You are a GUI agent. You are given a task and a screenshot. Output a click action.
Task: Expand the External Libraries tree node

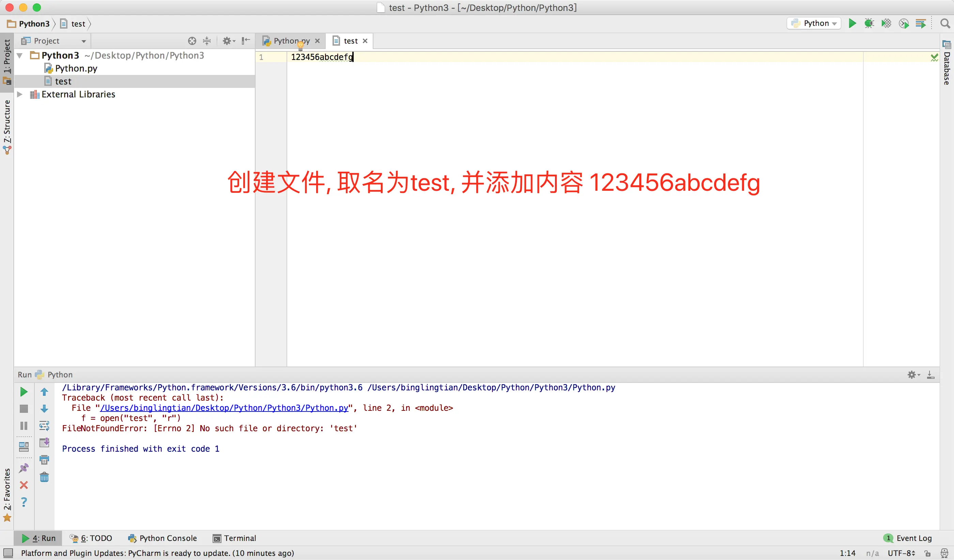point(20,94)
